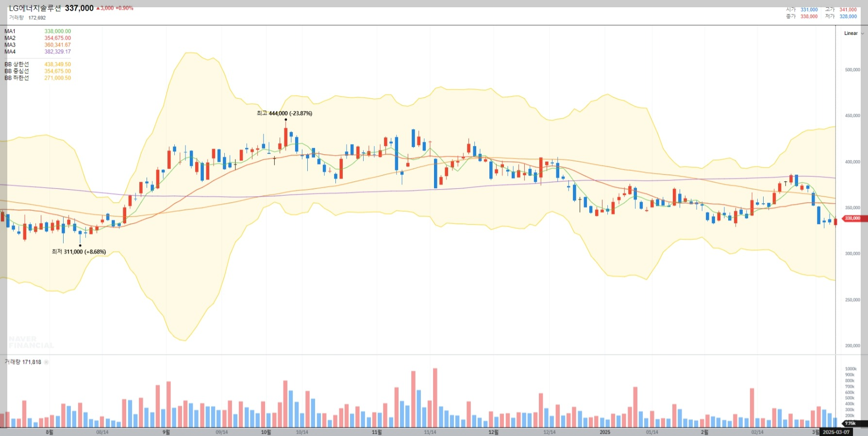Click the 9월 month label on the time axis

(x=167, y=432)
